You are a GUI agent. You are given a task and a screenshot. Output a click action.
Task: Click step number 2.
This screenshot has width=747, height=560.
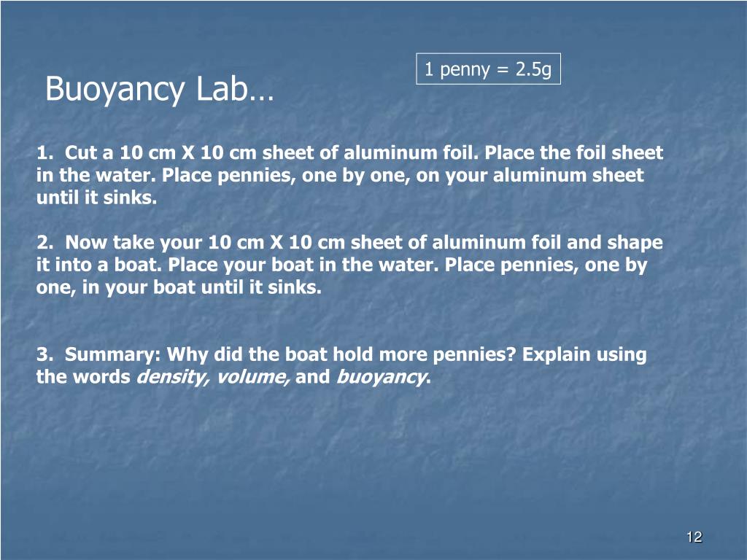point(44,242)
